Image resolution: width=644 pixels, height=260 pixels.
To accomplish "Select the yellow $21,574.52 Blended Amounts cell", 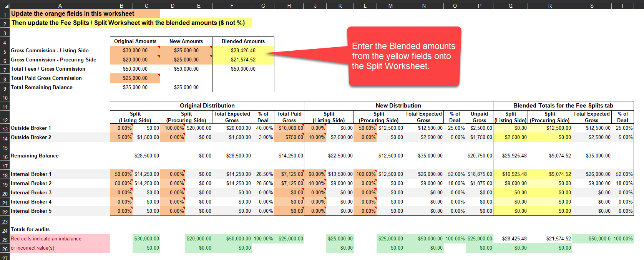I will tap(243, 60).
